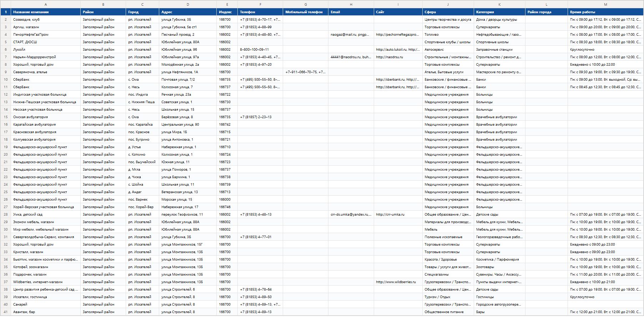
Task: Click the site cell "http://www.wildberries.ru"
Action: tap(398, 282)
